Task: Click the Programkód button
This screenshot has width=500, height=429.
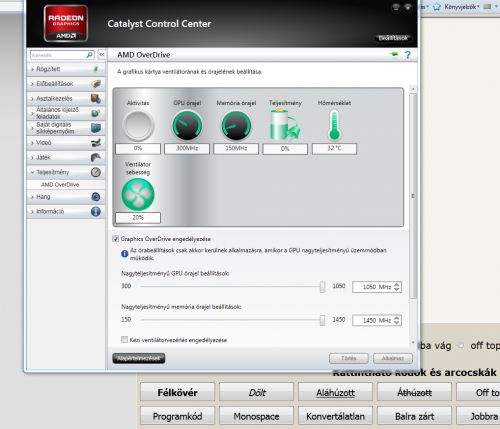Action: pyautogui.click(x=177, y=416)
